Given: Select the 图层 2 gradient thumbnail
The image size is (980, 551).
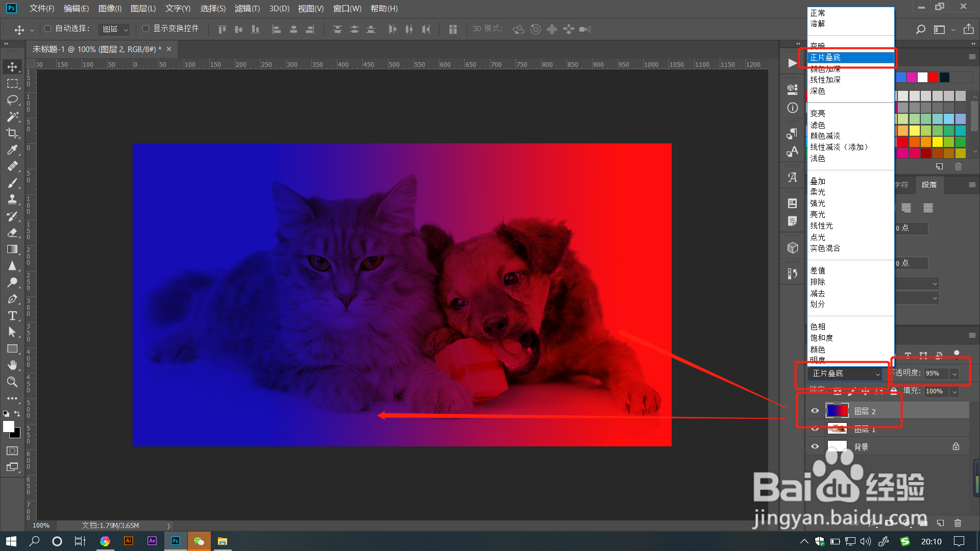Looking at the screenshot, I should (x=837, y=411).
